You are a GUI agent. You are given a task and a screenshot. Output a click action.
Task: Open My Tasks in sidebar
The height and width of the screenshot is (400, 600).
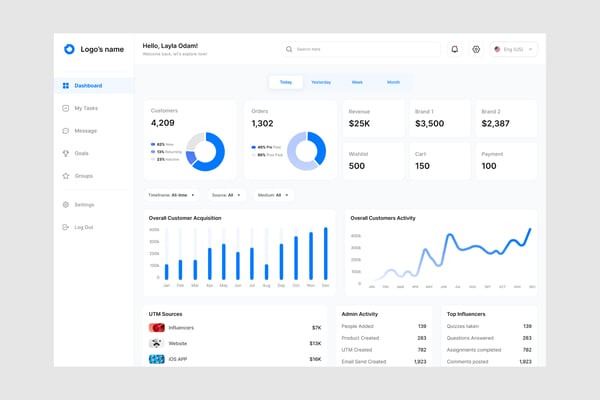94,108
